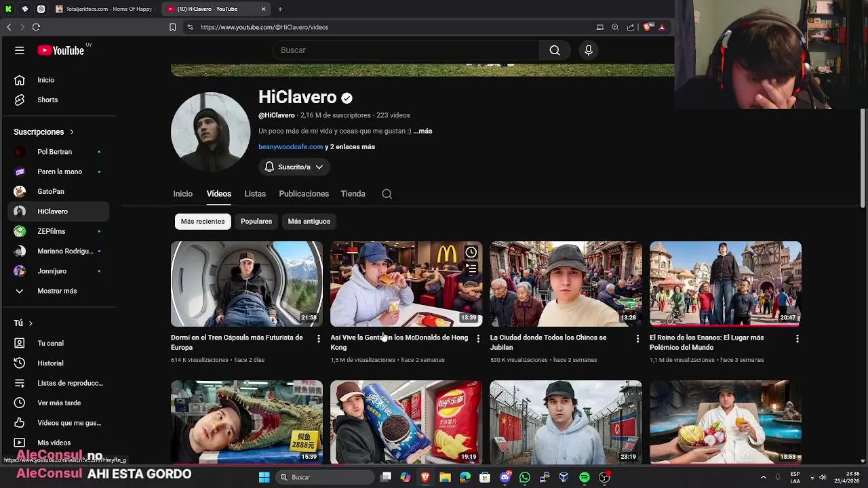868x488 pixels.
Task: Open the crocodile video thumbnail
Action: click(x=247, y=422)
